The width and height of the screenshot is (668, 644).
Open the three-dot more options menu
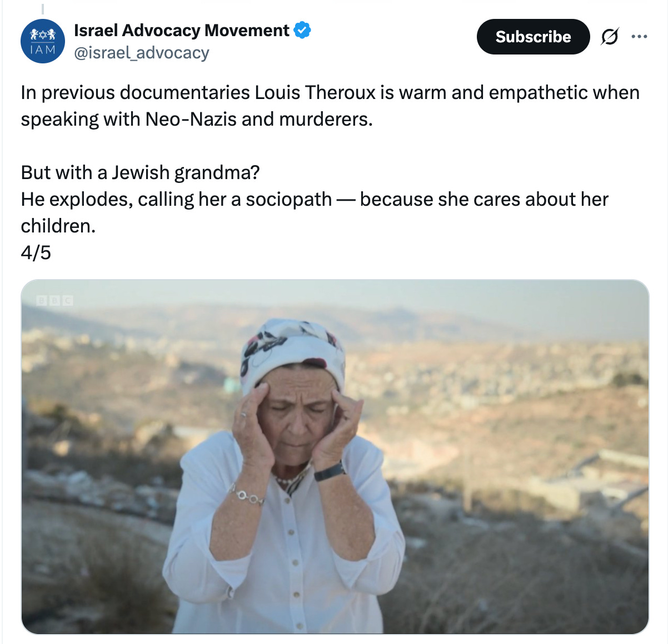[639, 37]
